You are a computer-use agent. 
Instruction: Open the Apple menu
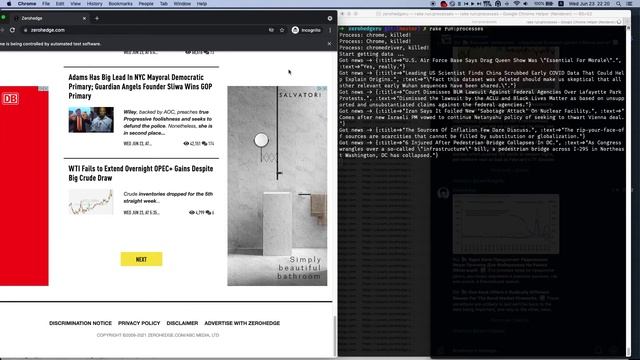click(x=9, y=4)
